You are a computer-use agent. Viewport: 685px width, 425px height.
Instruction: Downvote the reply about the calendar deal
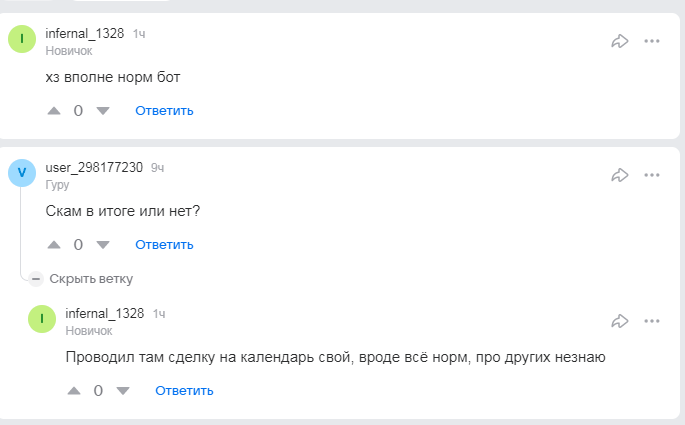(122, 390)
